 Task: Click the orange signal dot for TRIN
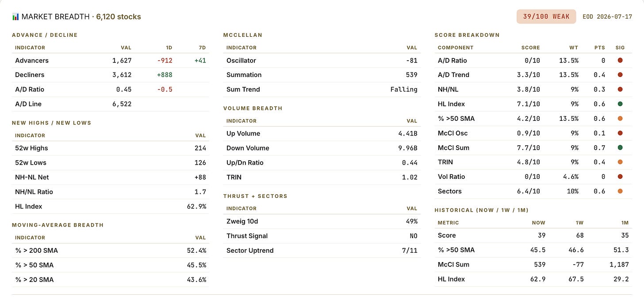[620, 162]
